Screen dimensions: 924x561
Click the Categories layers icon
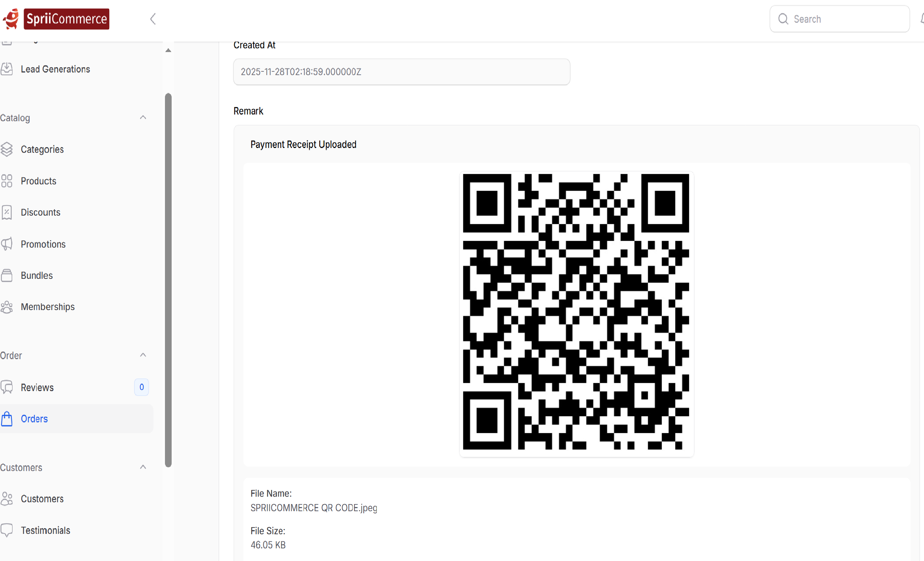(7, 149)
